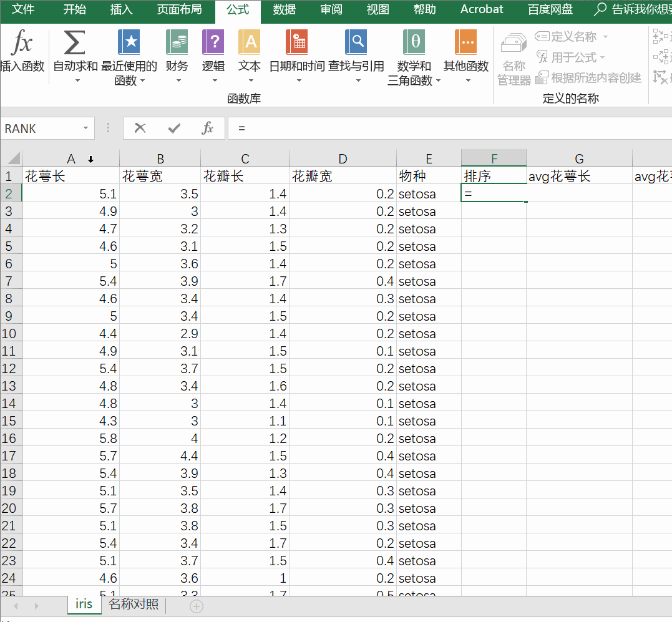This screenshot has height=622, width=672.
Task: Click the Tell Me search magnifier icon
Action: 600,9
